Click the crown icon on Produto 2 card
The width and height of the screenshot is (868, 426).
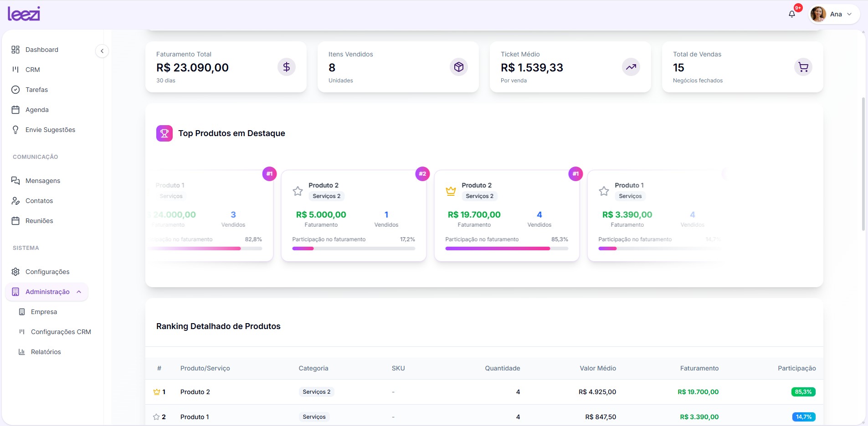click(x=451, y=191)
